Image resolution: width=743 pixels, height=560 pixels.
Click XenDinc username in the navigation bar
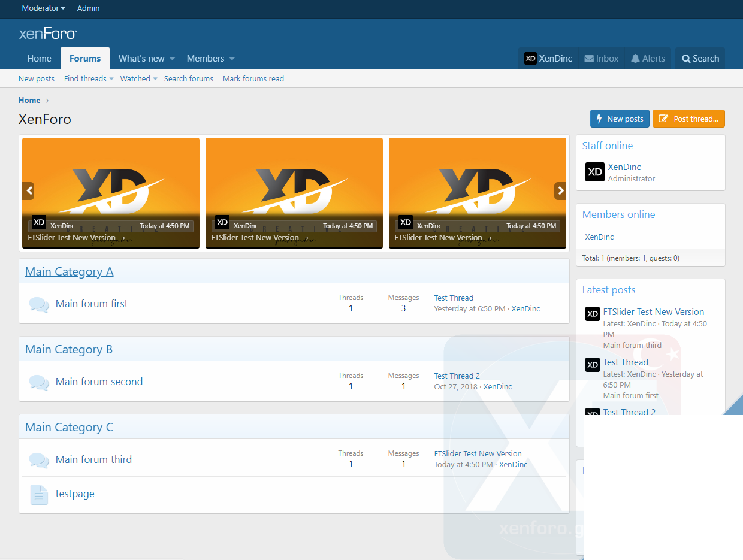click(555, 59)
